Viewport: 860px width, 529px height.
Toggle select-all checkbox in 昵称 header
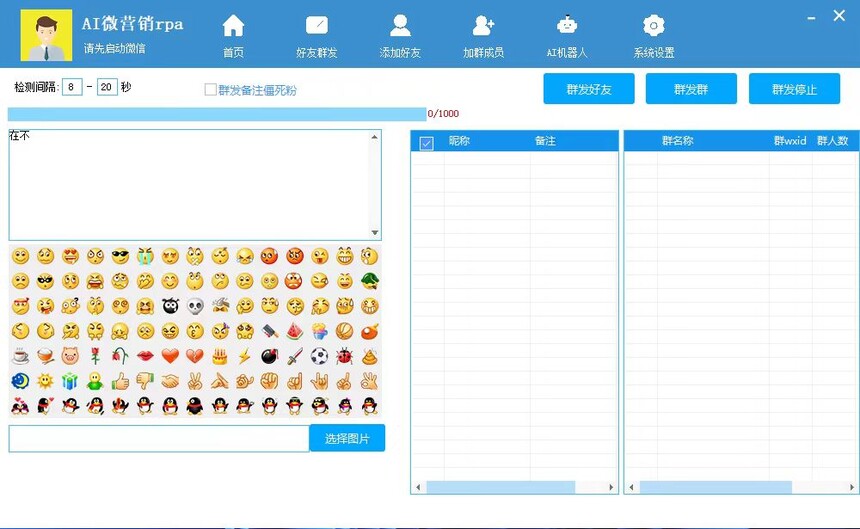(427, 143)
